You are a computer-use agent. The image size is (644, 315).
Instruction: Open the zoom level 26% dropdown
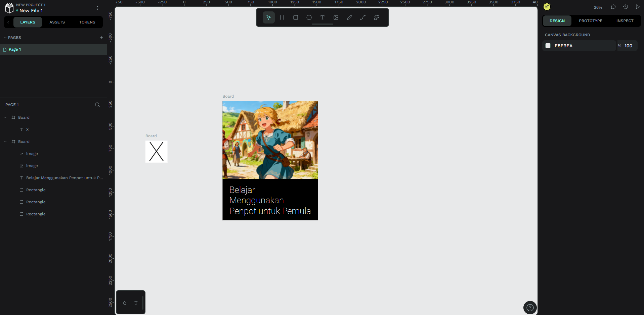[598, 7]
